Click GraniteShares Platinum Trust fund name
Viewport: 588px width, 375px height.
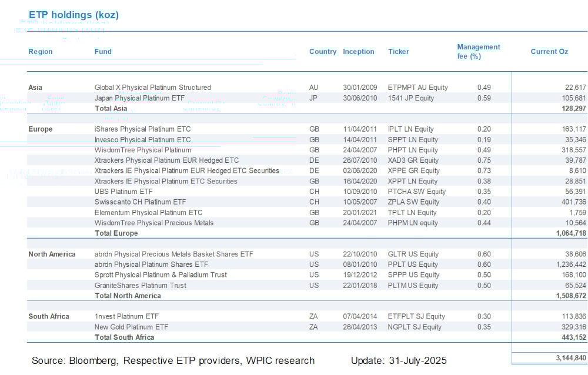point(141,286)
